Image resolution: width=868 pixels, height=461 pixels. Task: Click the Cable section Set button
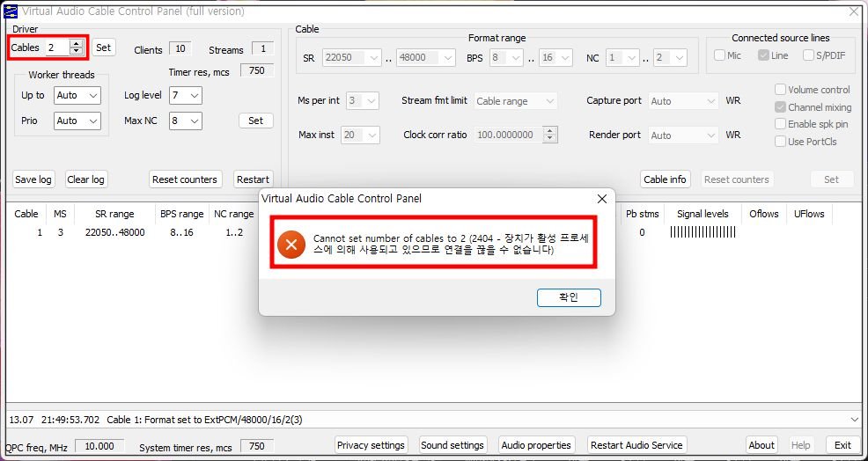[x=831, y=179]
